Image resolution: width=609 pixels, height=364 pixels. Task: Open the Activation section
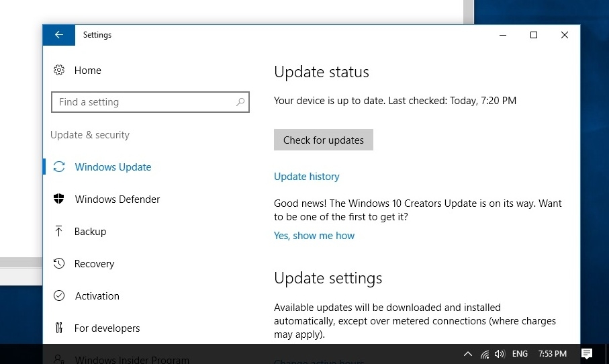click(x=97, y=296)
